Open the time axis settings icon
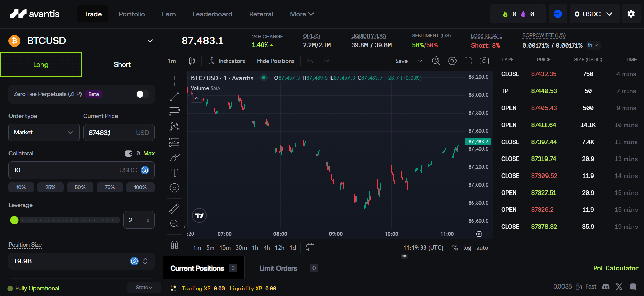This screenshot has width=644, height=296. tap(479, 234)
